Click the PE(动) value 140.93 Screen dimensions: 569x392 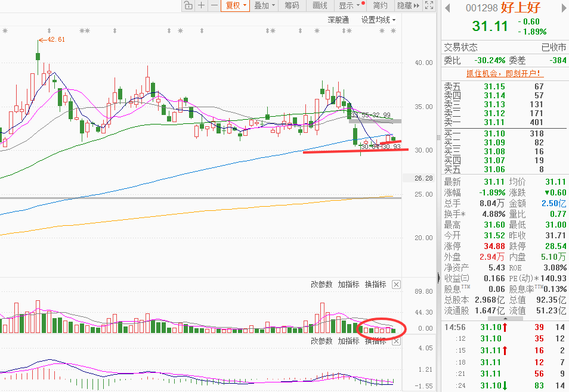pyautogui.click(x=553, y=278)
